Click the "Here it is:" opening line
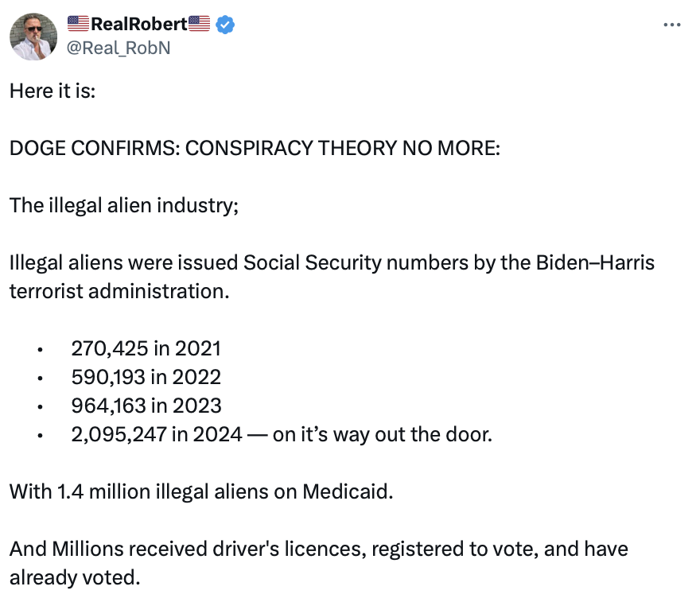The height and width of the screenshot is (598, 700). pos(52,91)
